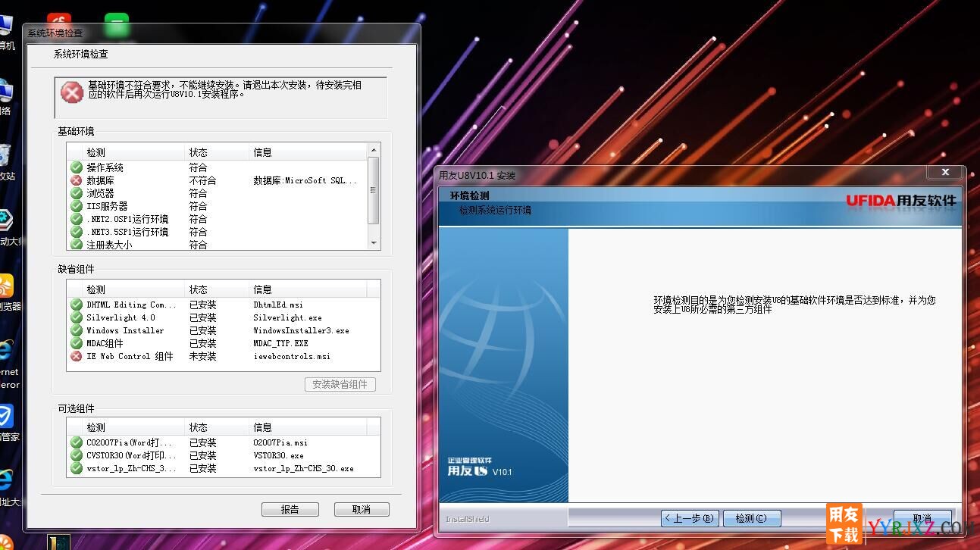Click the 未安装 status text
This screenshot has width=980, height=550.
pos(202,356)
